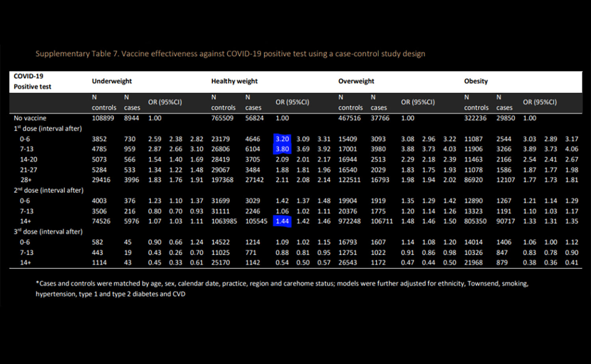Select the 1063985 controls value
Image resolution: width=591 pixels, height=364 pixels.
224,221
